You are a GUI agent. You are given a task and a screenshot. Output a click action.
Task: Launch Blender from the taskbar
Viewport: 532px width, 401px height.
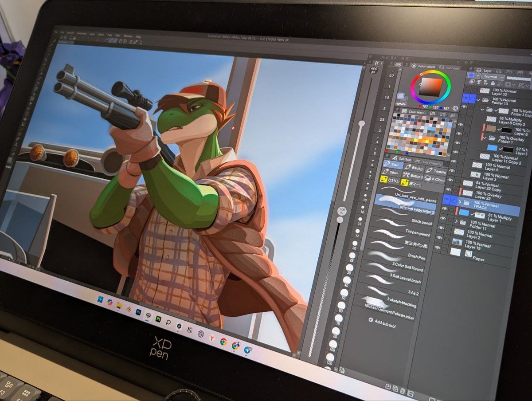tap(129, 309)
